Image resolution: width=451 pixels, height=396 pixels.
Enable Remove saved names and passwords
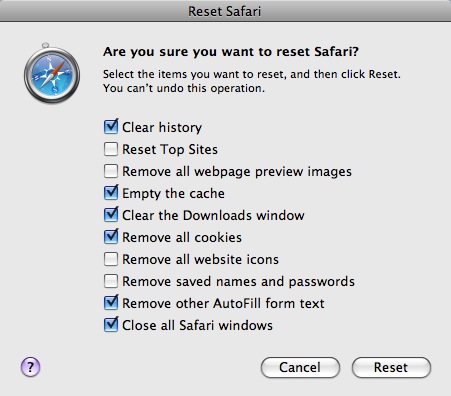coord(111,281)
